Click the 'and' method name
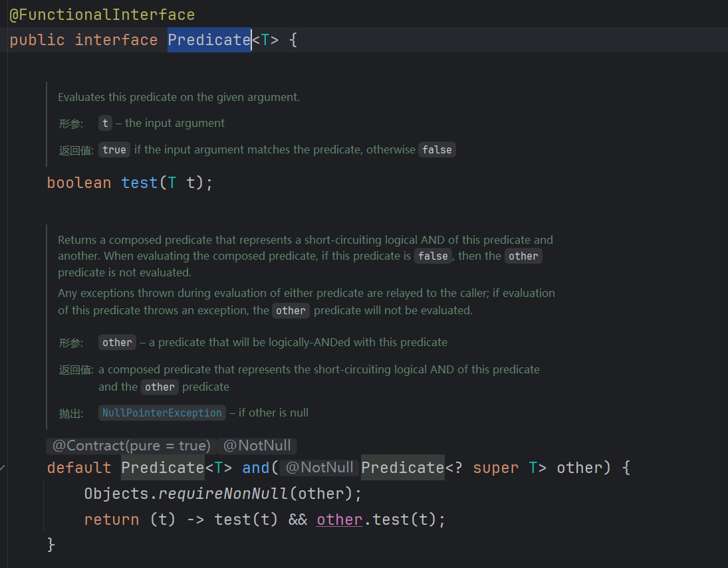The height and width of the screenshot is (568, 728). point(256,468)
